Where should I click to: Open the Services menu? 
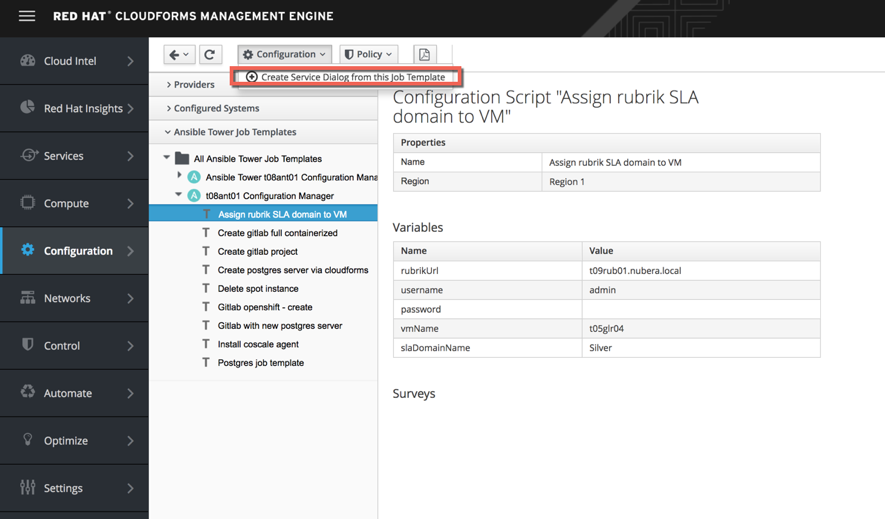(74, 156)
